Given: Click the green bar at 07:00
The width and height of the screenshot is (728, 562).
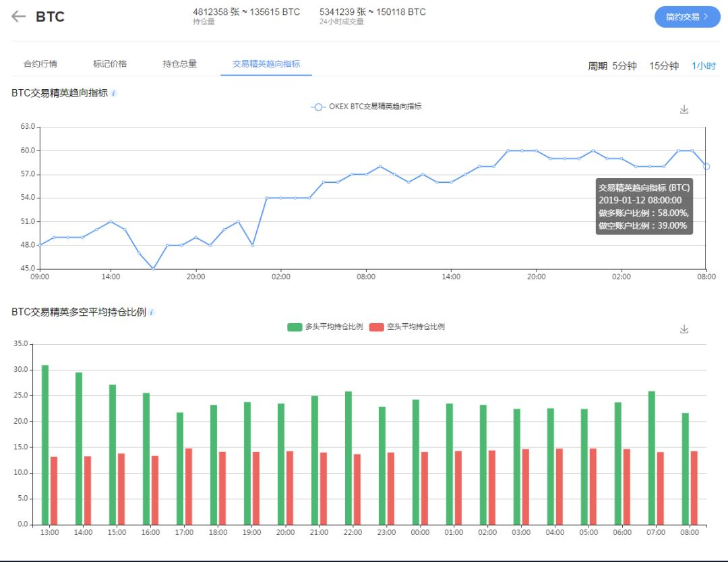Looking at the screenshot, I should point(651,458).
